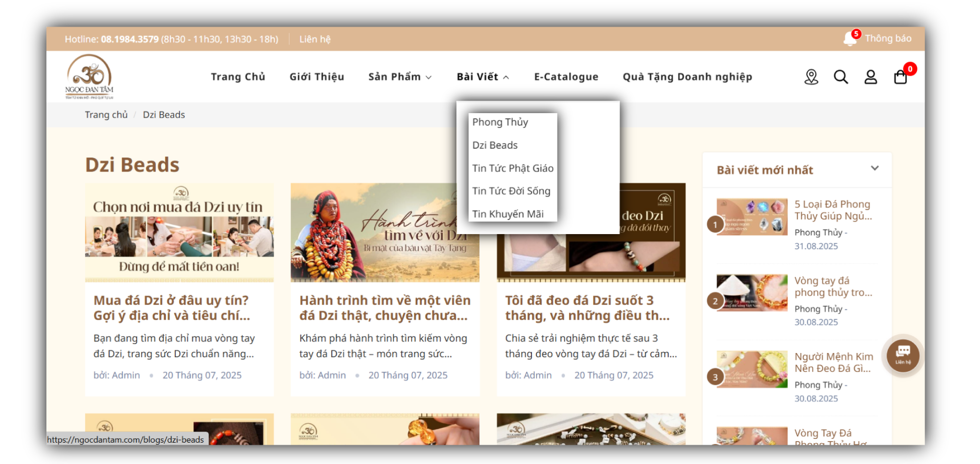This screenshot has height=464, width=980.
Task: Select Tin Khuyến Mãi menu entry
Action: pos(507,214)
